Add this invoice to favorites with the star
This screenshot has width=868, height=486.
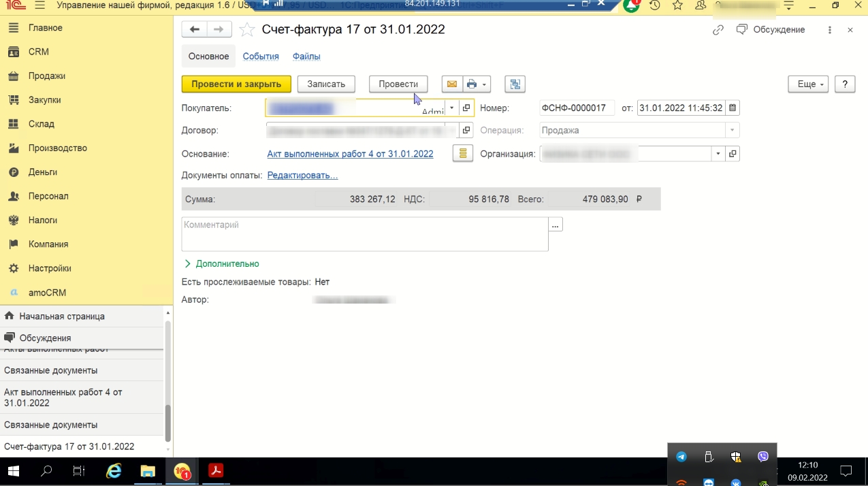coord(248,30)
